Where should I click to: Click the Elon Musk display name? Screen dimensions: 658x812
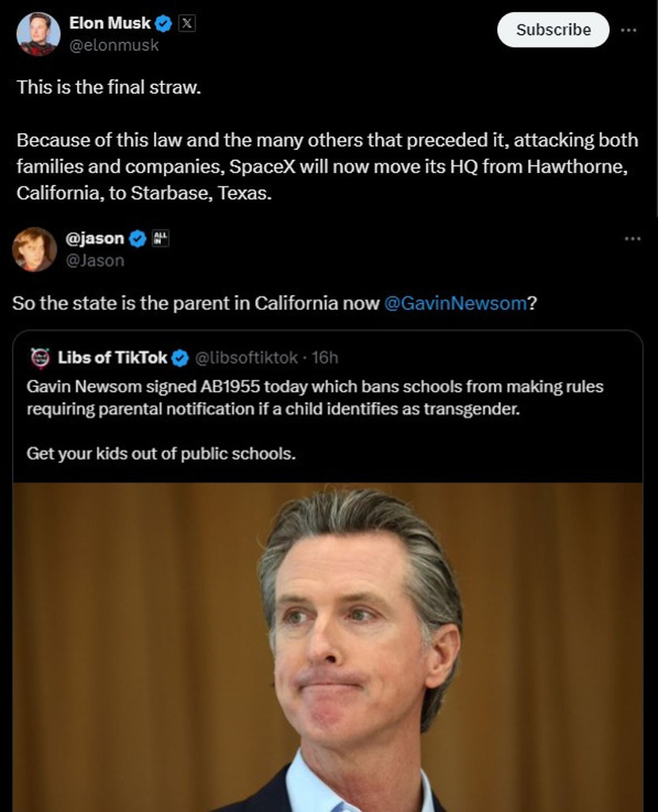(109, 24)
